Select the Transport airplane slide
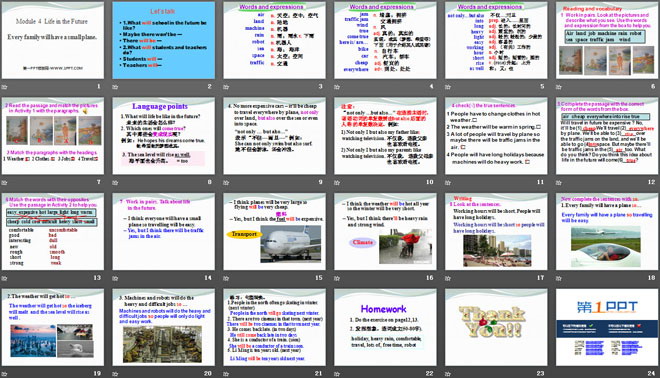The image size is (660, 378). tap(274, 232)
